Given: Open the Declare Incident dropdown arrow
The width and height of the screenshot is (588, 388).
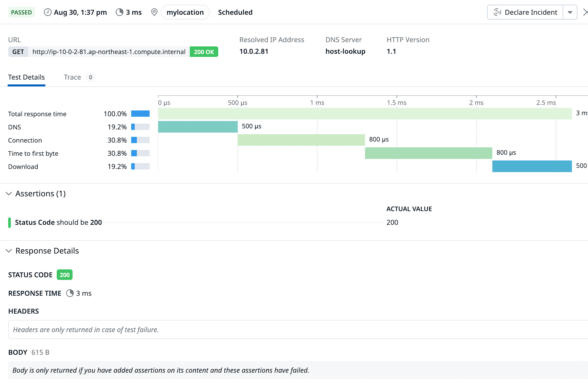Looking at the screenshot, I should coord(570,12).
